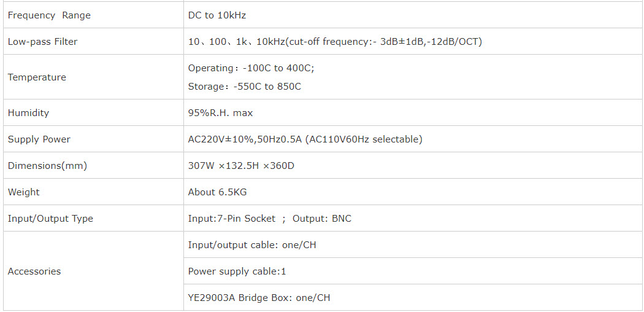
Task: Select the AC220V supply power specification
Action: [305, 139]
